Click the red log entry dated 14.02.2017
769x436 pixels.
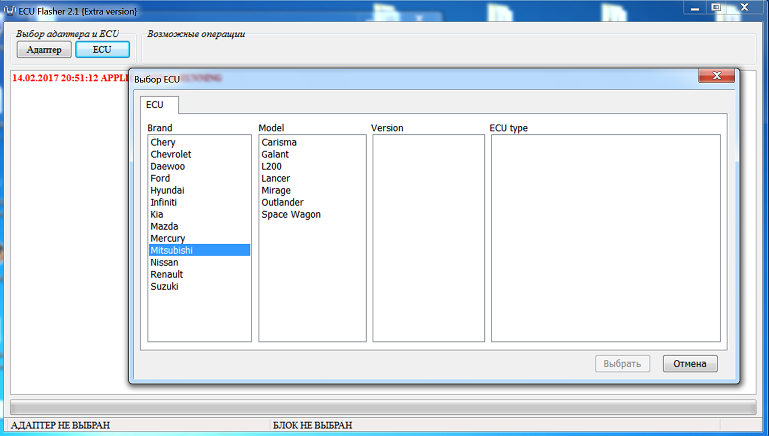tap(70, 78)
